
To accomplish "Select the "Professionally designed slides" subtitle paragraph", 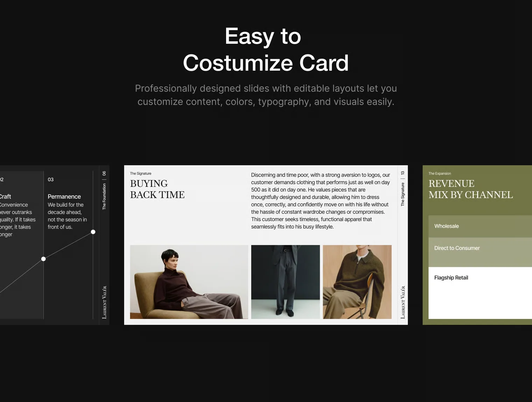I will click(266, 95).
